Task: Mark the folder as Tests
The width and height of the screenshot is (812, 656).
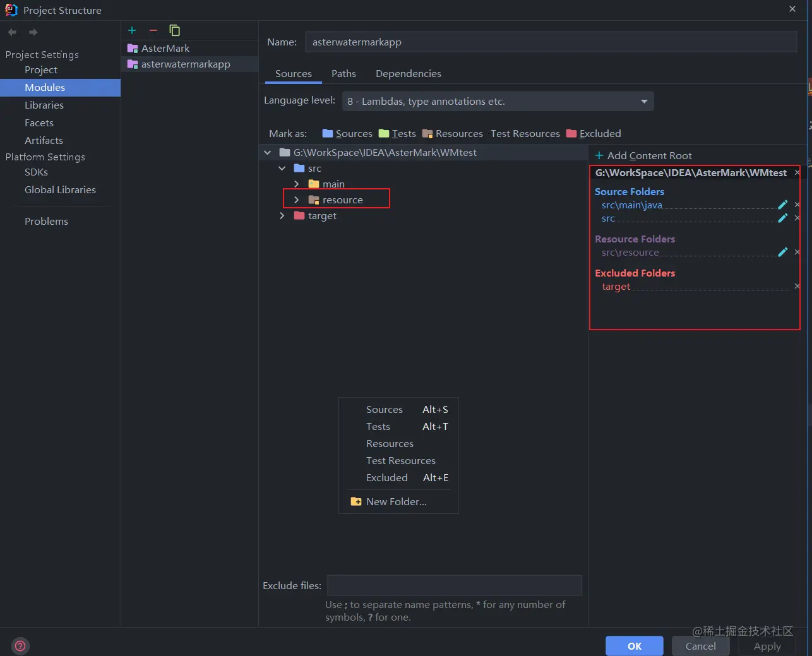Action: [x=397, y=133]
